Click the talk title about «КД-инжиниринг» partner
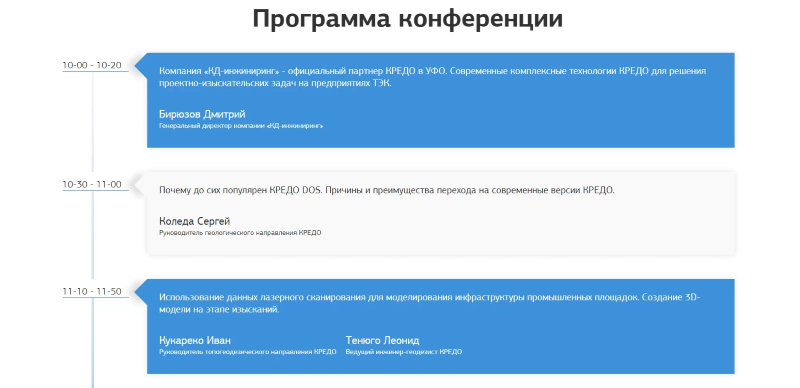The height and width of the screenshot is (388, 800). point(433,78)
